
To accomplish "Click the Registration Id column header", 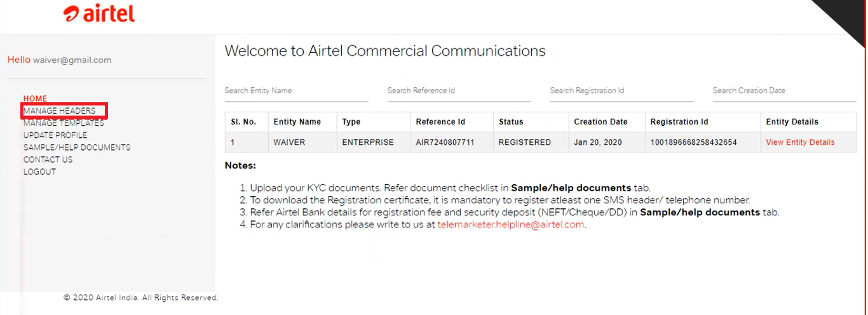I will click(x=679, y=122).
